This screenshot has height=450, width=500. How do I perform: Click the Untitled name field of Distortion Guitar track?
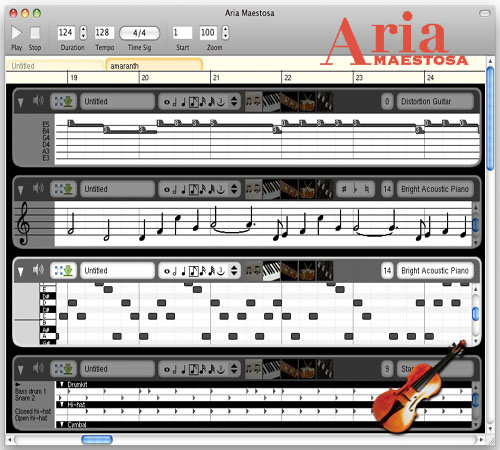[117, 101]
